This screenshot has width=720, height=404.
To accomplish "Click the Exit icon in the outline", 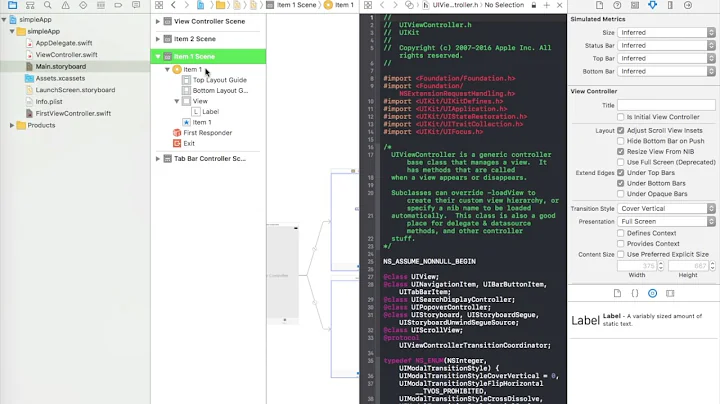I will pos(177,143).
